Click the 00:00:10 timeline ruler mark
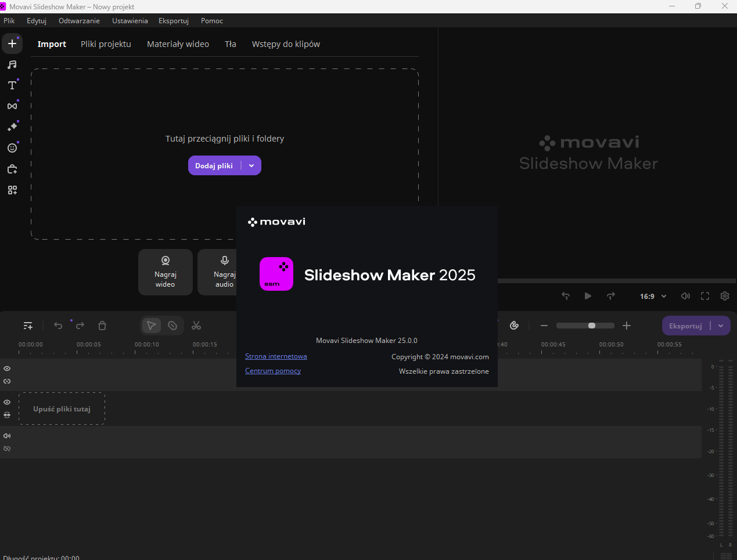737x560 pixels. pyautogui.click(x=147, y=345)
